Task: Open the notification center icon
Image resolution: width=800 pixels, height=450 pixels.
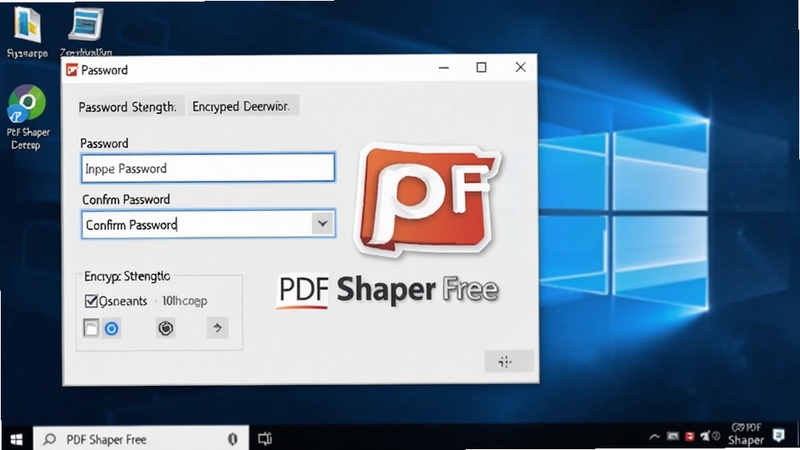Action: pyautogui.click(x=778, y=435)
